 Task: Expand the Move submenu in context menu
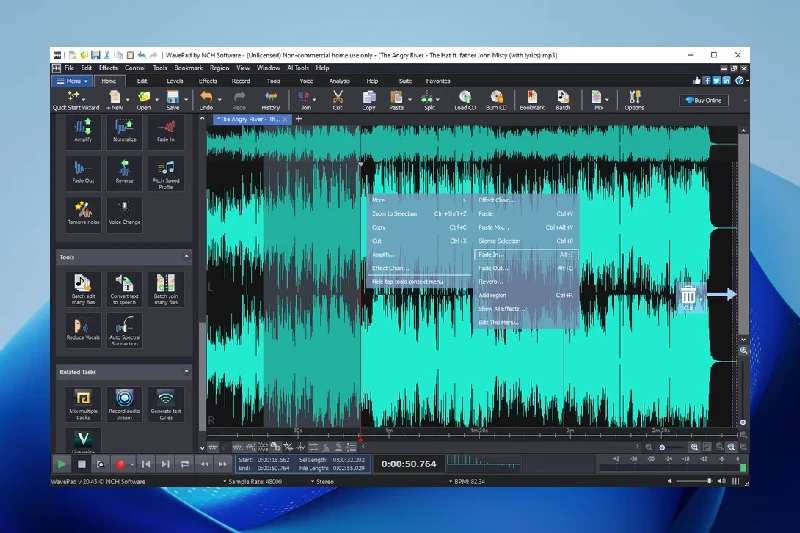coord(419,200)
